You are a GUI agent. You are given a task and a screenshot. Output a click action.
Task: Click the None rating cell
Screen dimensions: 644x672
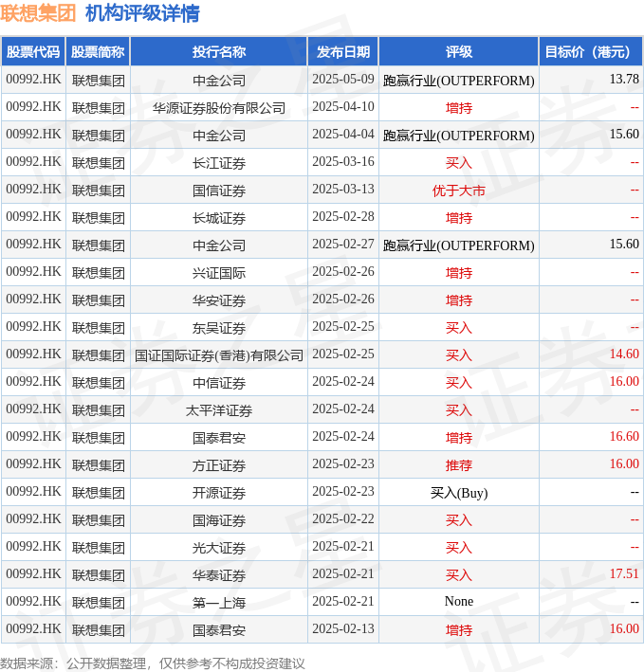click(x=459, y=601)
